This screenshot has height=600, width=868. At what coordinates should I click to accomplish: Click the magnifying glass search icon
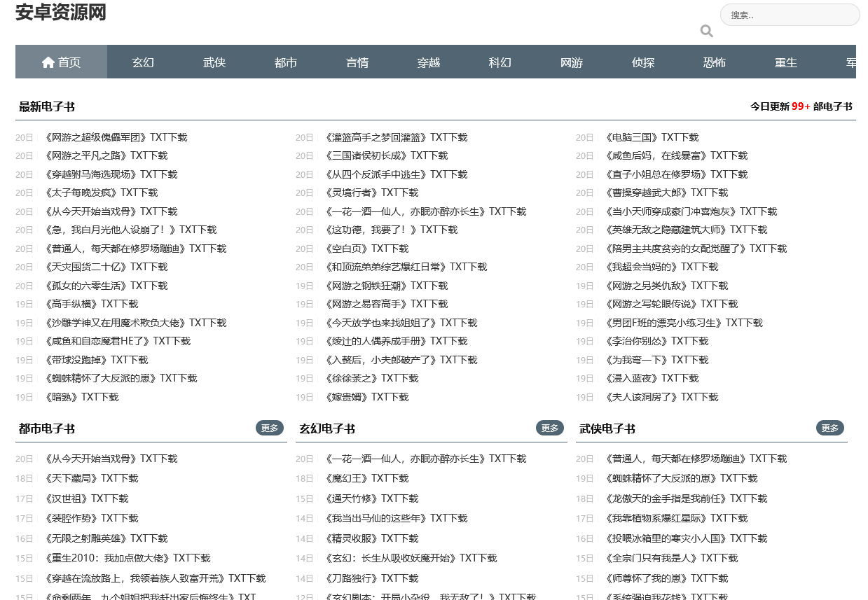pyautogui.click(x=706, y=31)
